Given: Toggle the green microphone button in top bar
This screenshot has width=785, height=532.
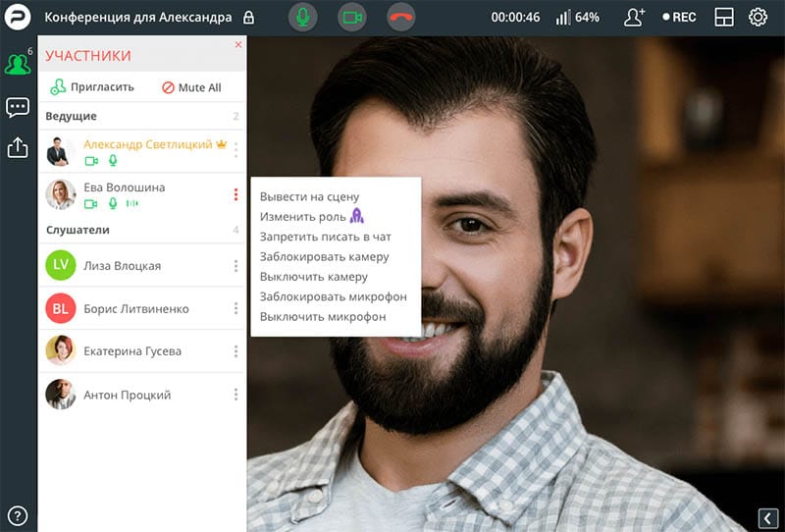Looking at the screenshot, I should pos(302,17).
